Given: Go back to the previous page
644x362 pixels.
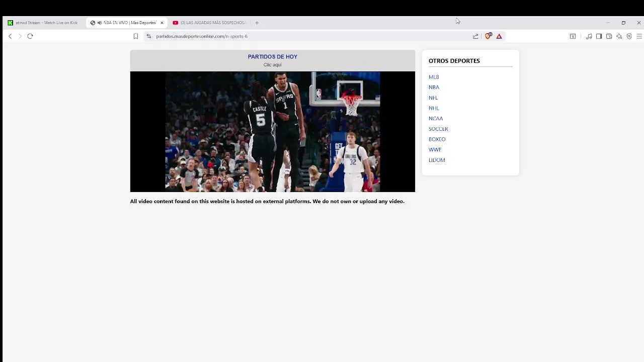Looking at the screenshot, I should tap(10, 36).
